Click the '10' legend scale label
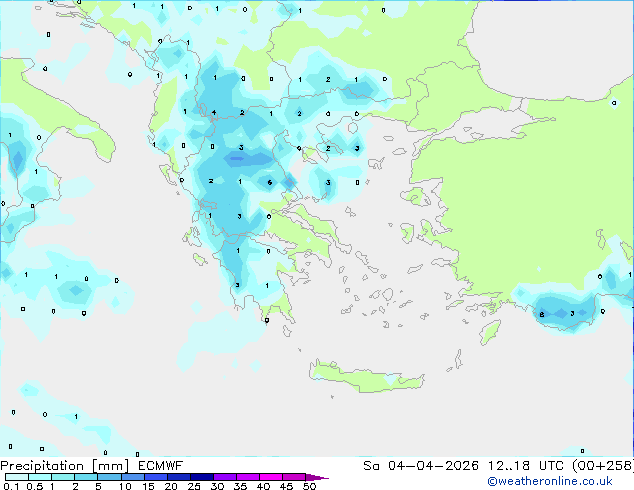Viewport: 634px width, 490px height. point(125,486)
